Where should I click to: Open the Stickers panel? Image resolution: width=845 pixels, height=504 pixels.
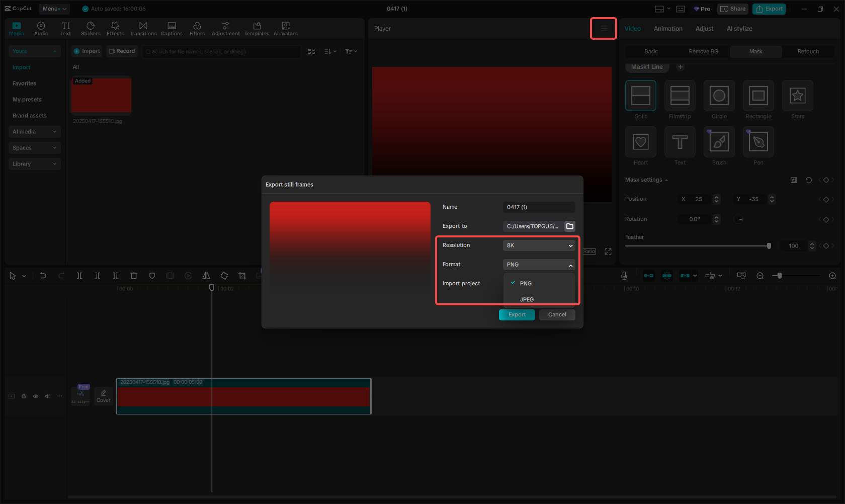point(91,28)
